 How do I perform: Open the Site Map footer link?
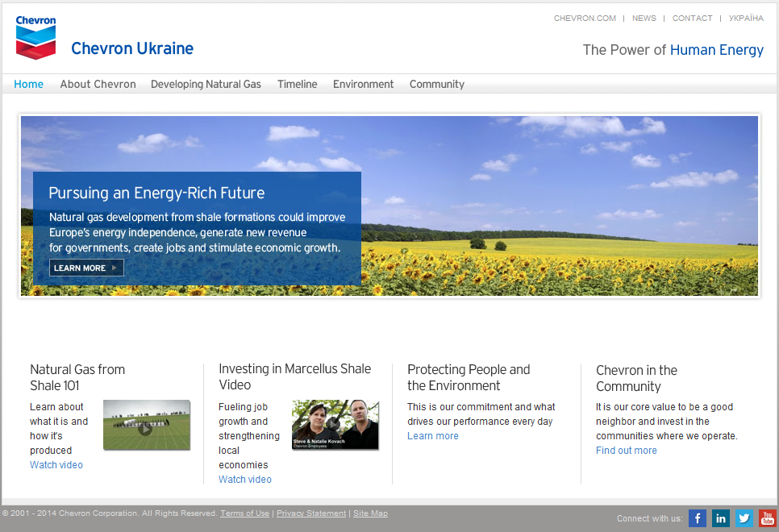[370, 513]
